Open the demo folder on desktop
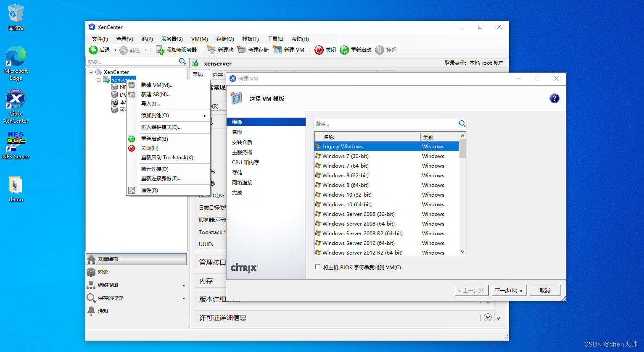 16,189
